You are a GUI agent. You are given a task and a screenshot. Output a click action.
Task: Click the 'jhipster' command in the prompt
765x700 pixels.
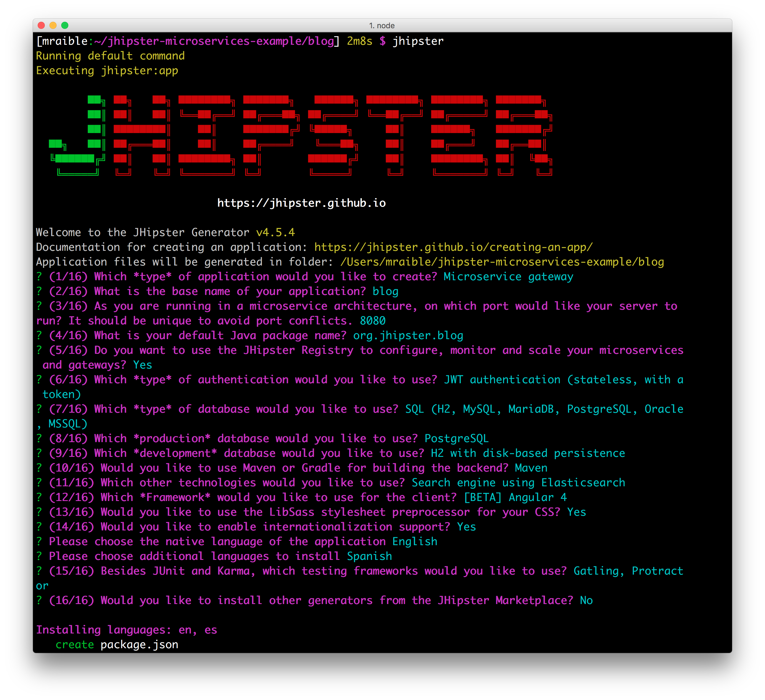pos(418,41)
